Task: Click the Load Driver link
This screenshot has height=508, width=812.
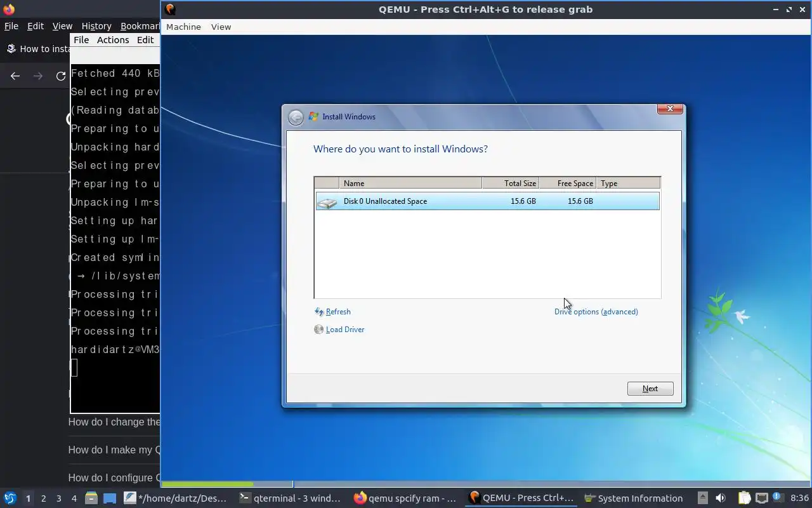Action: [345, 330]
